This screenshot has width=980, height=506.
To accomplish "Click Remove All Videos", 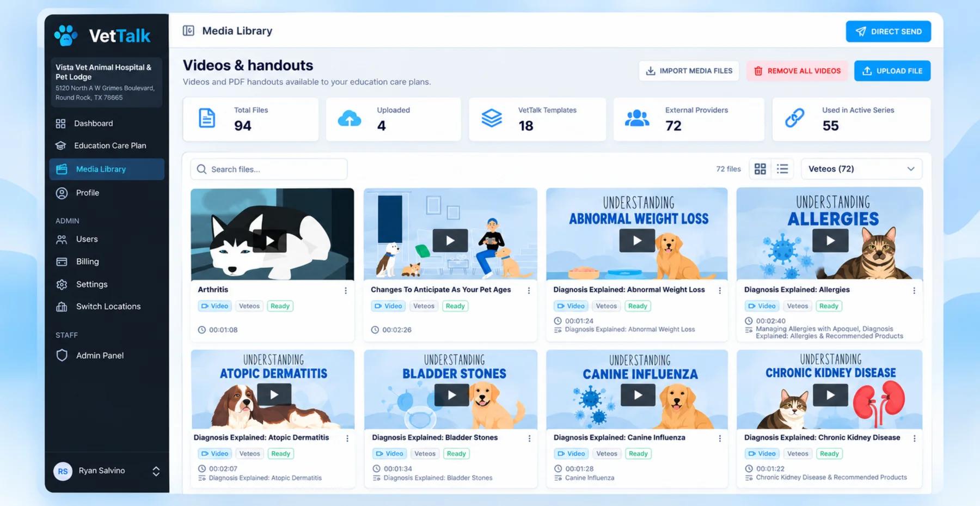I will [x=797, y=71].
